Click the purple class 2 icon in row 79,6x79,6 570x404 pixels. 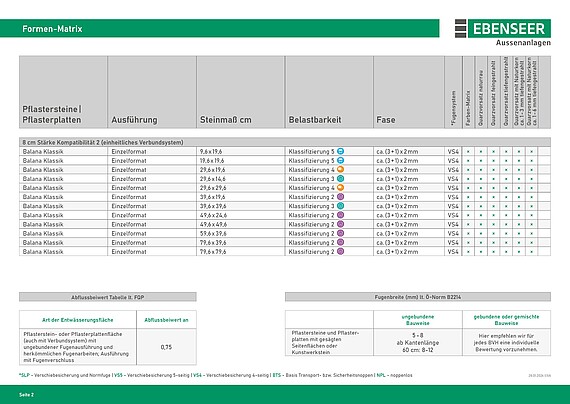(x=340, y=251)
